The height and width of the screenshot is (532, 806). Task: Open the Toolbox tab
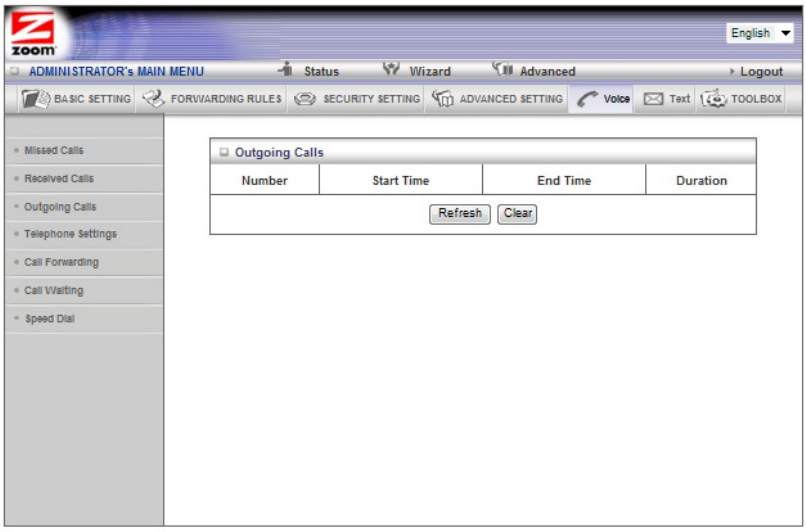point(741,99)
